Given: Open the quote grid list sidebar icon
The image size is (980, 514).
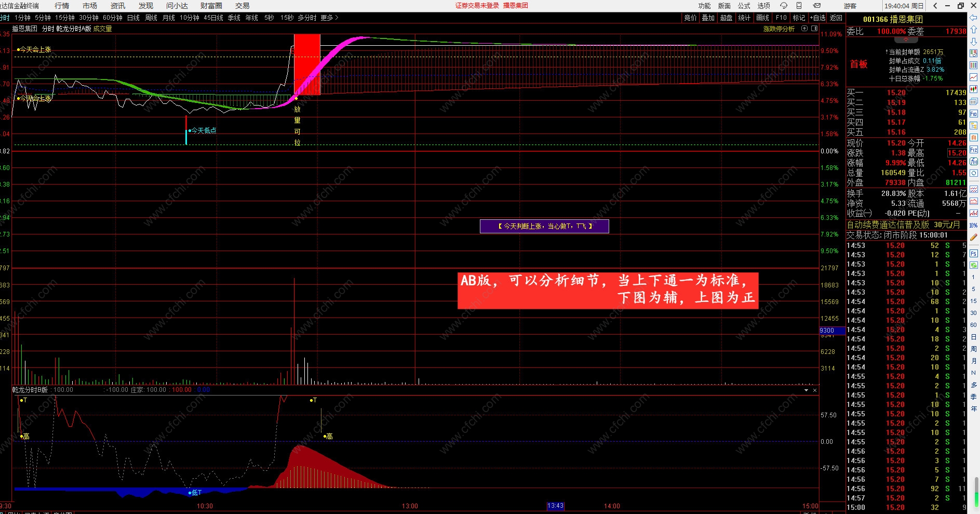Looking at the screenshot, I should click(974, 65).
